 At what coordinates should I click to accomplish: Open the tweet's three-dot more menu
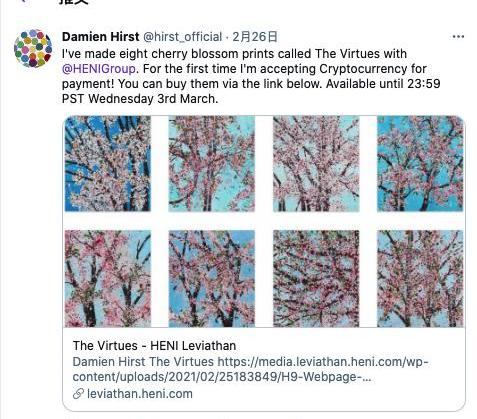click(x=458, y=37)
